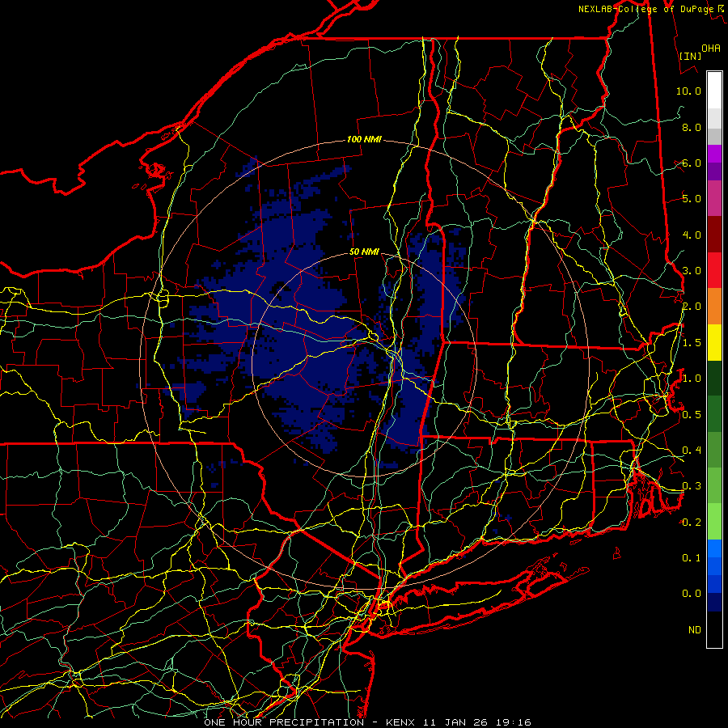Click the 'NEXLAB-College of DuPage' credit text
Viewport: 728px width, 728px height.
click(x=645, y=9)
